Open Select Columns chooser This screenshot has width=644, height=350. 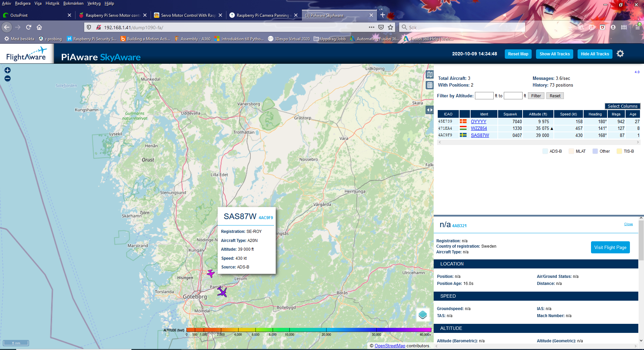point(622,106)
